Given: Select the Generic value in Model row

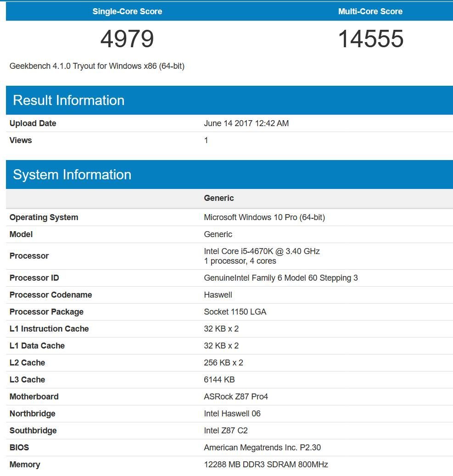Looking at the screenshot, I should point(218,234).
